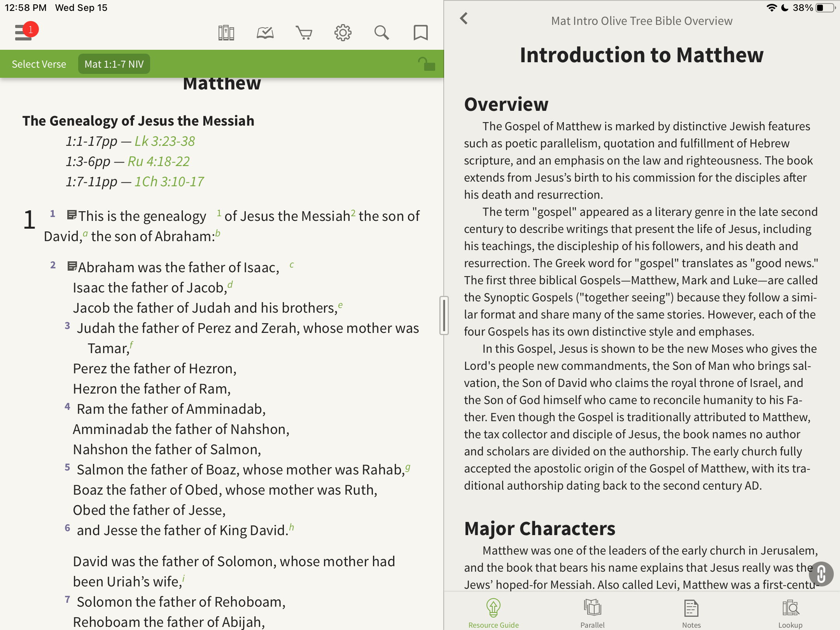Screen dimensions: 840x630
Task: Tap line 'Nahshon the father of Salmon,'
Action: 167,449
